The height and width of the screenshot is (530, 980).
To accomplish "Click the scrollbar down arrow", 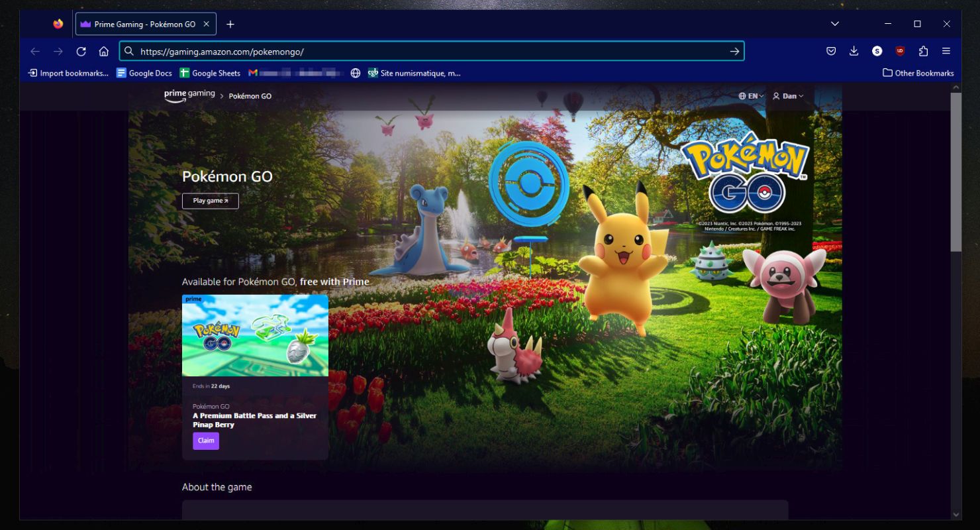I will [x=955, y=514].
